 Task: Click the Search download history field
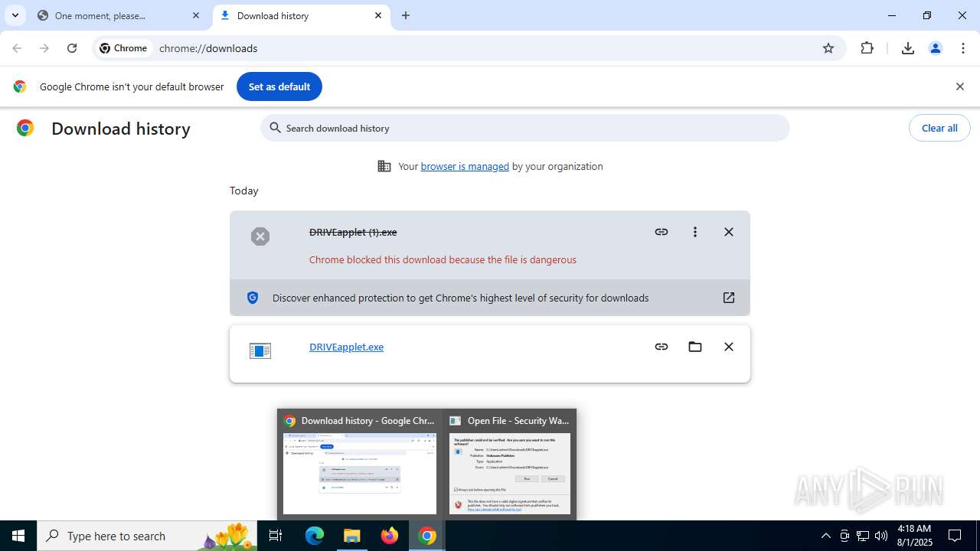pyautogui.click(x=525, y=128)
